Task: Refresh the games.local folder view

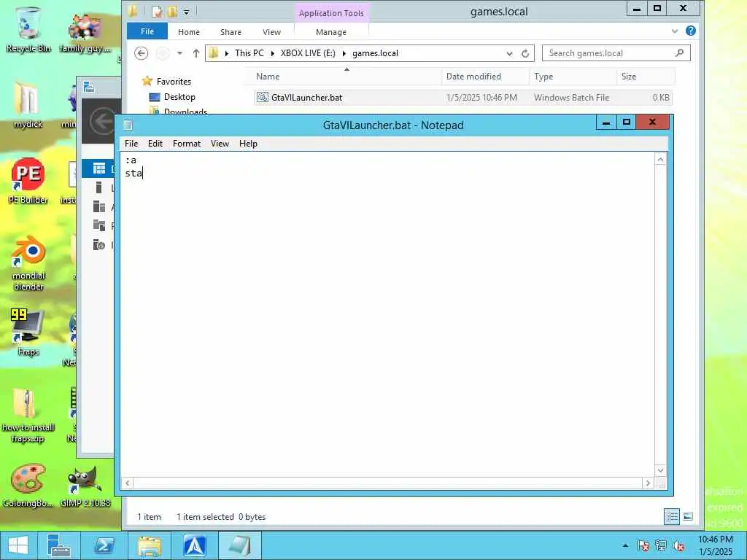Action: [x=525, y=53]
